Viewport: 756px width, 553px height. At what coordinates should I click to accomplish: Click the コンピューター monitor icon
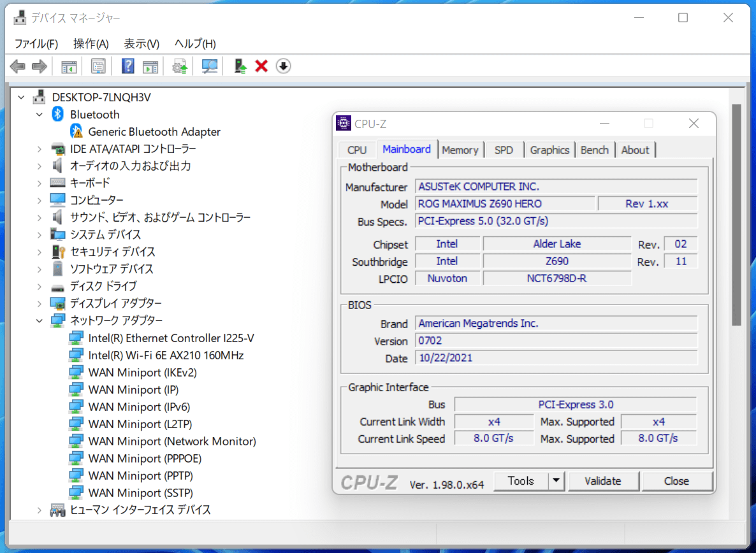[x=58, y=200]
